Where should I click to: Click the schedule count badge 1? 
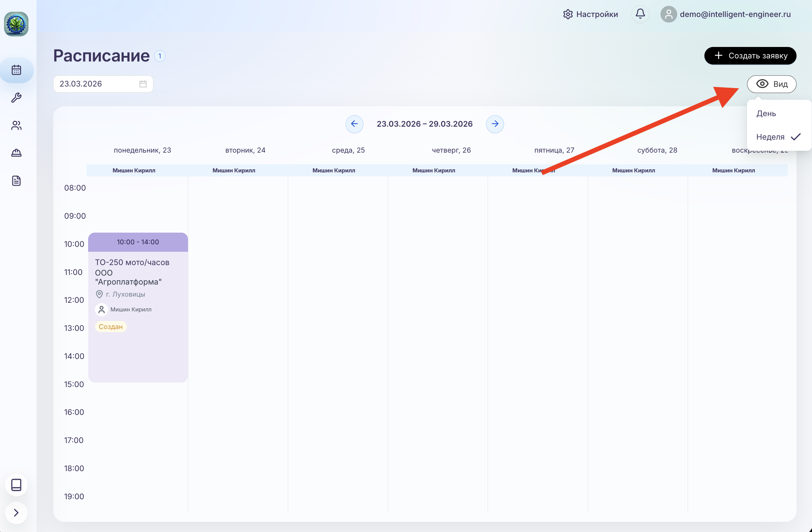tap(160, 56)
